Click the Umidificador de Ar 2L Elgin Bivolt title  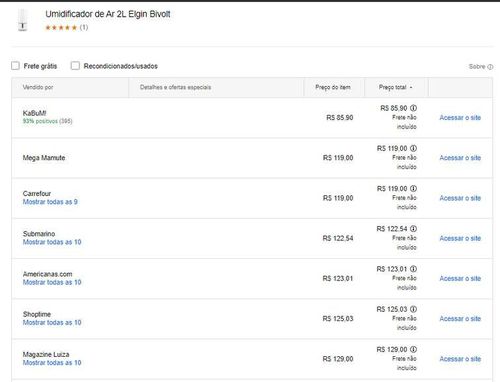point(108,14)
